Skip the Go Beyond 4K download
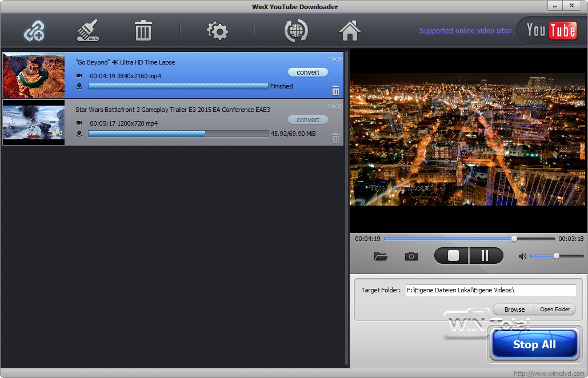 coord(335,59)
